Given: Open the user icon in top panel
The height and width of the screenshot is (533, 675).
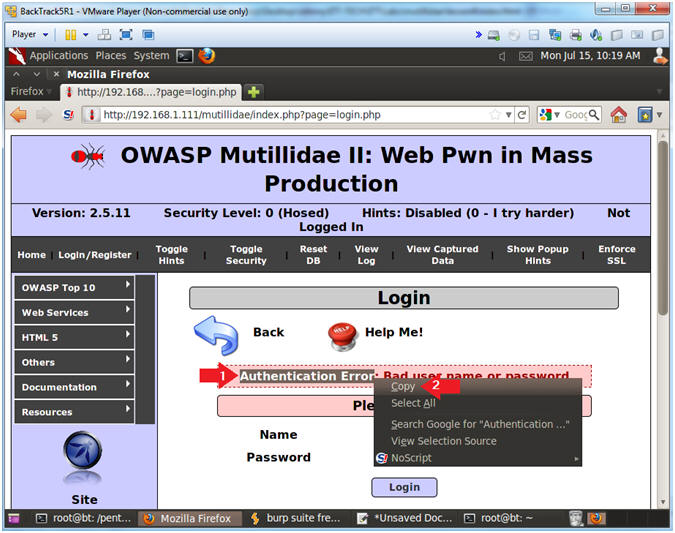Looking at the screenshot, I should click(x=660, y=56).
